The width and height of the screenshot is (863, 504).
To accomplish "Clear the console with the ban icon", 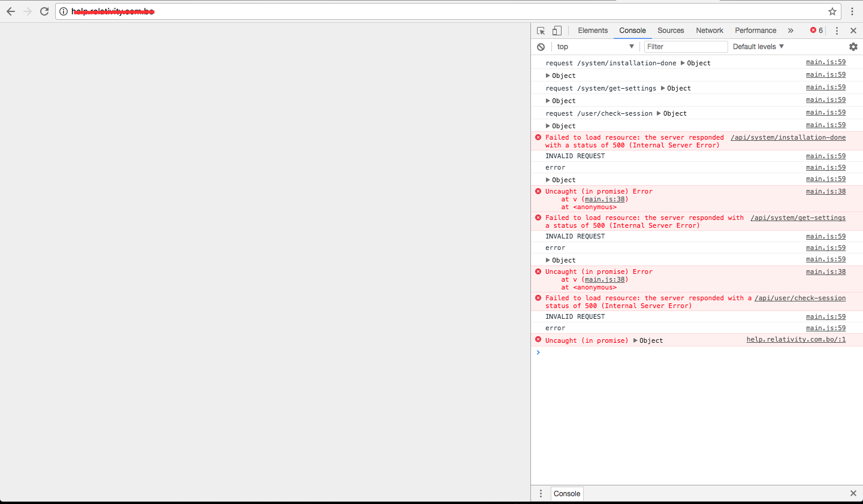I will click(x=541, y=46).
